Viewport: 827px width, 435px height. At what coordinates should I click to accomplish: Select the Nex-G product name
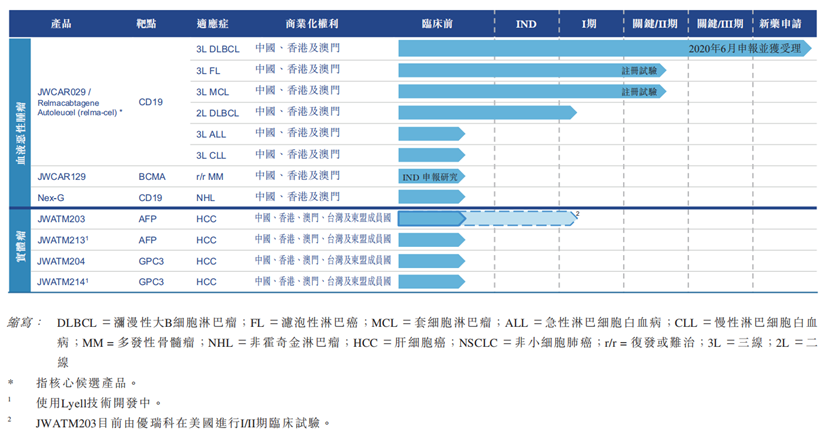click(53, 198)
